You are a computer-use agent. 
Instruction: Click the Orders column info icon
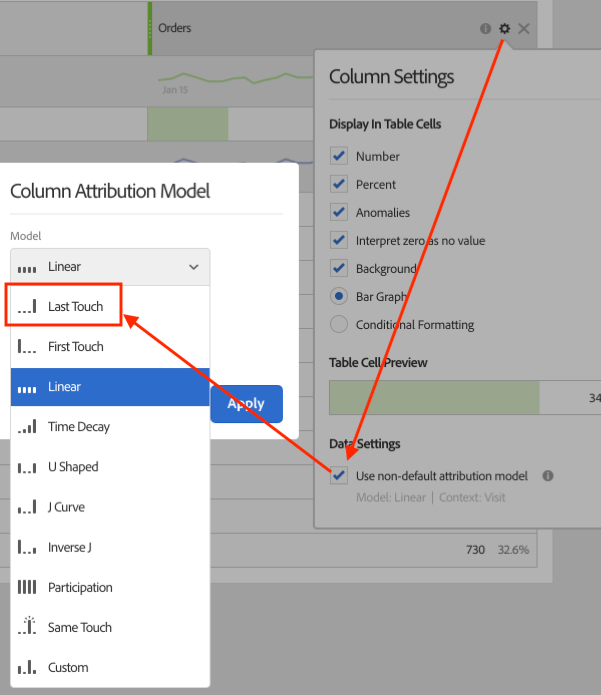(485, 29)
